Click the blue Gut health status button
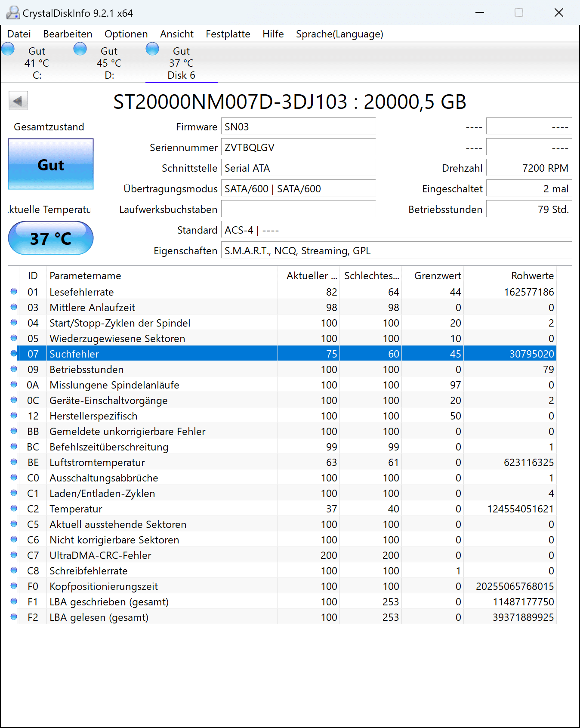The width and height of the screenshot is (580, 728). (51, 164)
